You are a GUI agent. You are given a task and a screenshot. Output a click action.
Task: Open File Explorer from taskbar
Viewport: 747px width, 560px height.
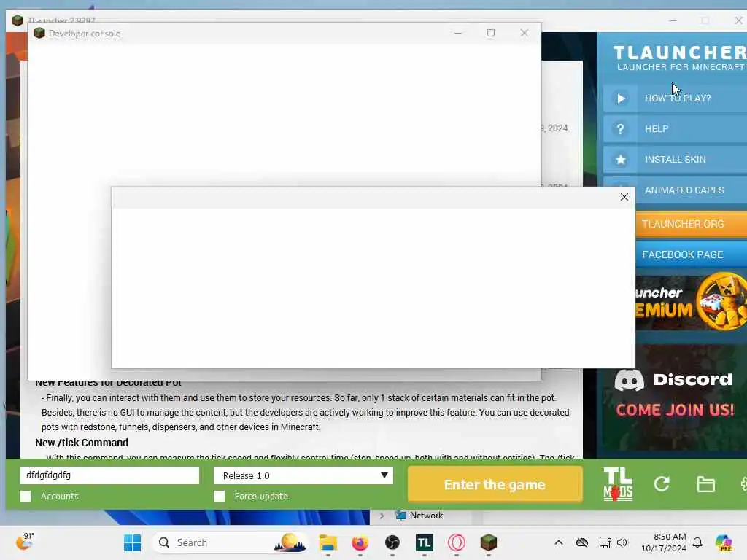328,542
